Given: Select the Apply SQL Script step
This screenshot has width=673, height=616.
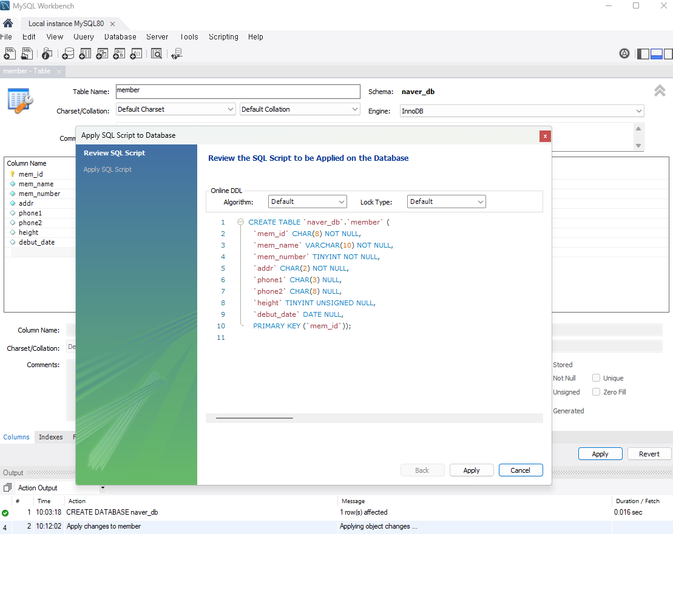Looking at the screenshot, I should 107,169.
